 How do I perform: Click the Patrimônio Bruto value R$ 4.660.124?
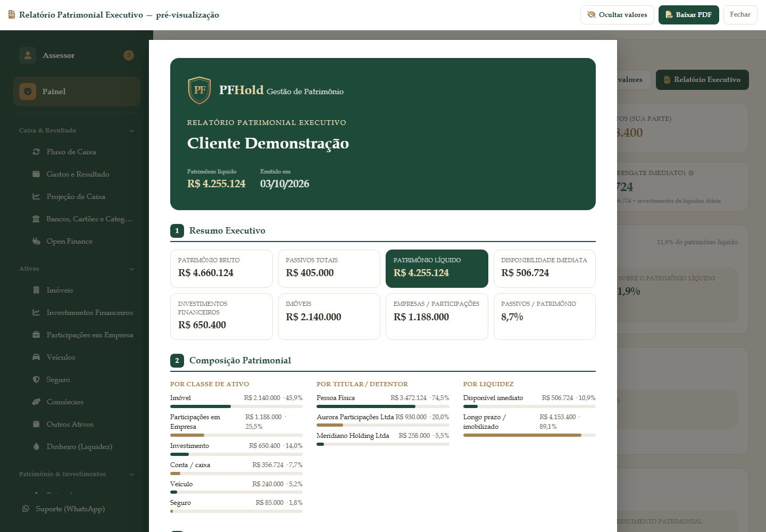click(x=206, y=273)
